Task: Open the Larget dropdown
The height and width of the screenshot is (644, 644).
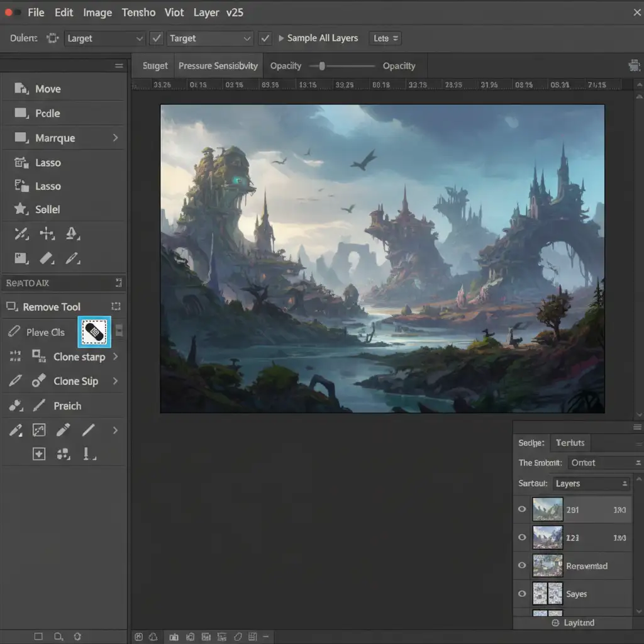Action: pyautogui.click(x=104, y=38)
